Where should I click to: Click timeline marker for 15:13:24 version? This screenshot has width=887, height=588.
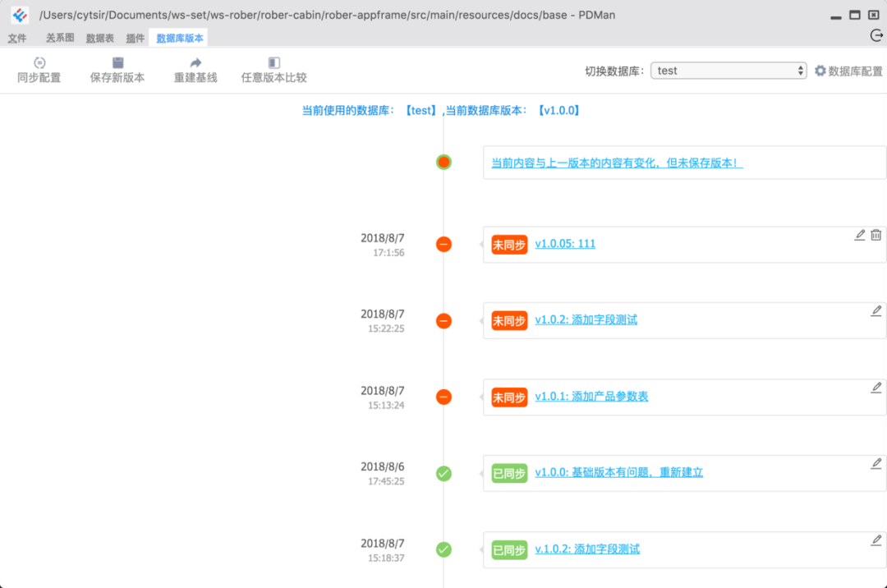coord(443,397)
